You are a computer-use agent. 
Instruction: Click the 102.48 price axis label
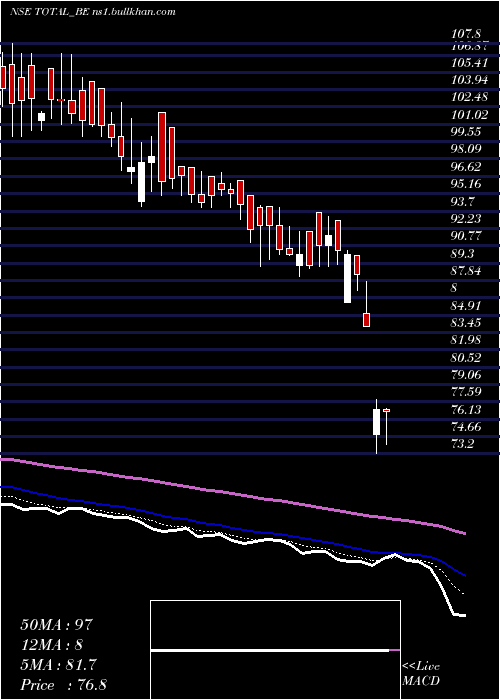[x=469, y=97]
